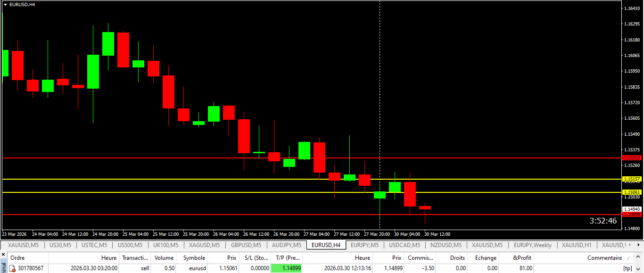Select the GBPUSD,M5 chart tab
The width and height of the screenshot is (644, 273).
coord(246,245)
